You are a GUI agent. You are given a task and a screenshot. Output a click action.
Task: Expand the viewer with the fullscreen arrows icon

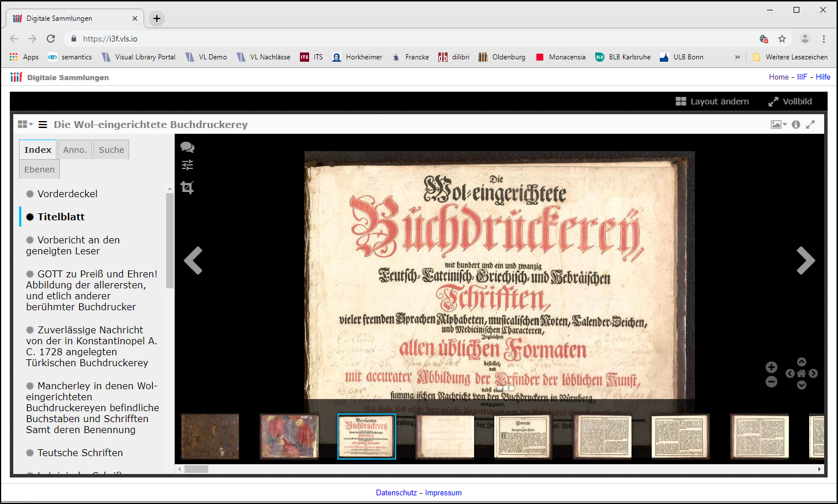pos(811,124)
